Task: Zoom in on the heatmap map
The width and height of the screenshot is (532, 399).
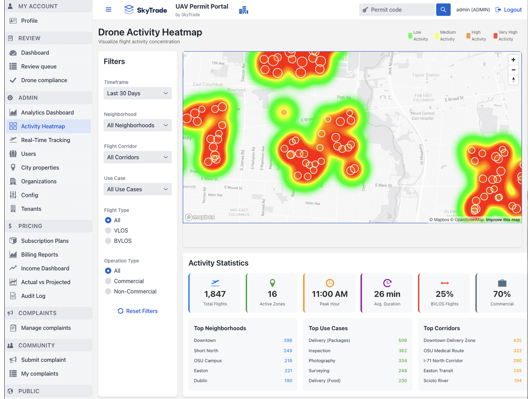Action: pyautogui.click(x=513, y=60)
